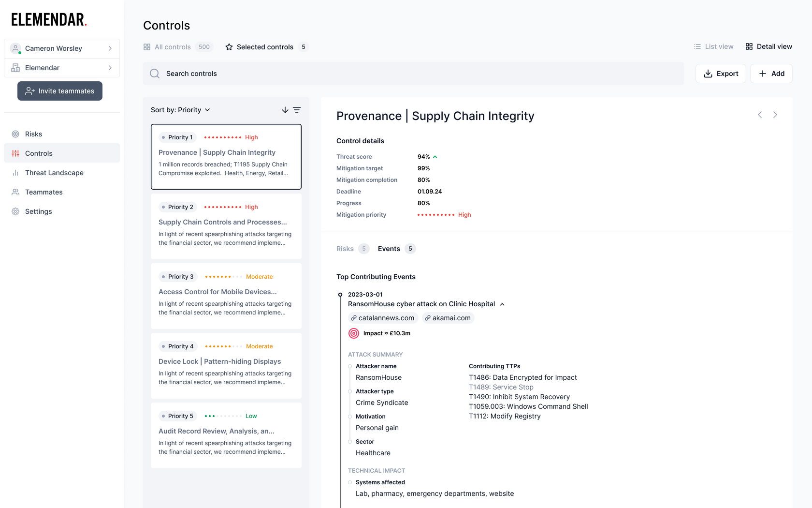This screenshot has width=812, height=508.
Task: Click the Export button
Action: point(721,74)
